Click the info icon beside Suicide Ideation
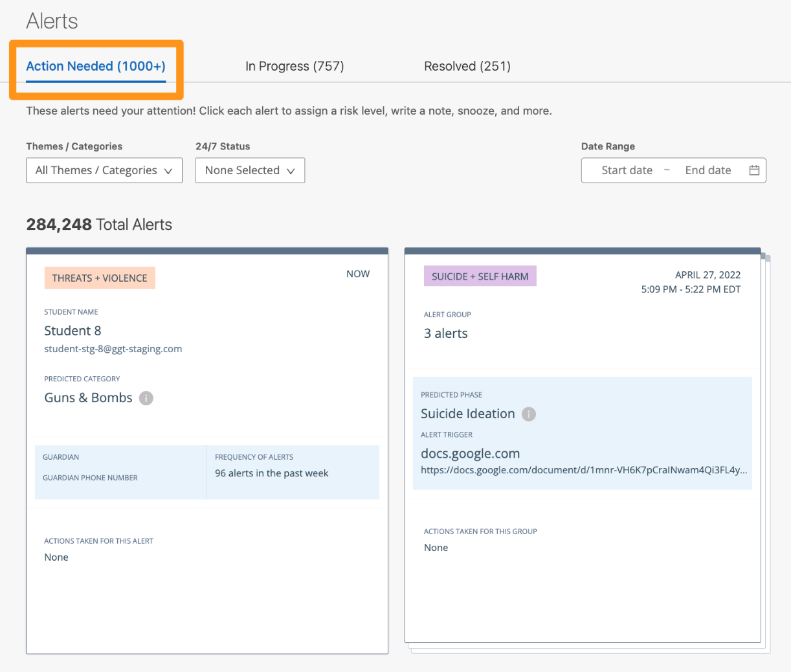The height and width of the screenshot is (672, 791). tap(529, 414)
